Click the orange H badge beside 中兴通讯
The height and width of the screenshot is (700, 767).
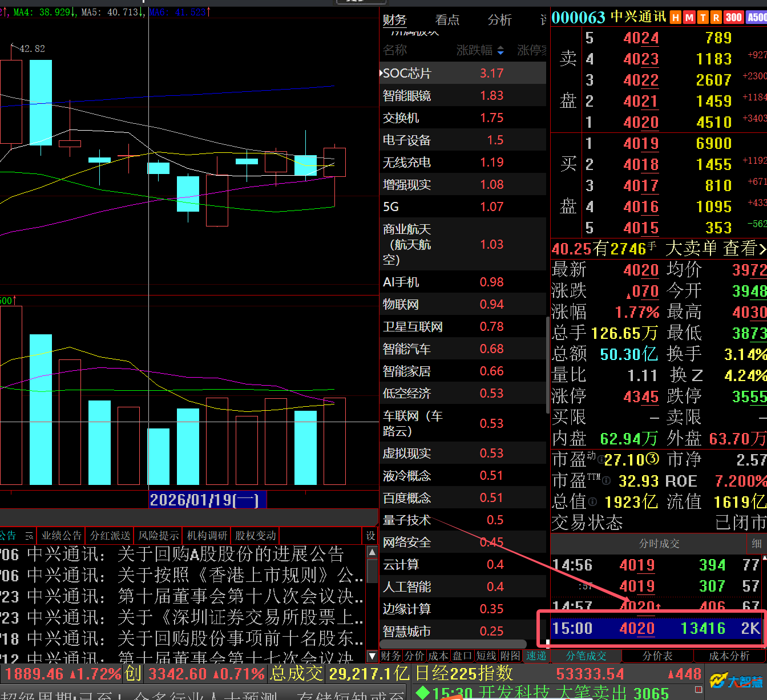pyautogui.click(x=676, y=18)
